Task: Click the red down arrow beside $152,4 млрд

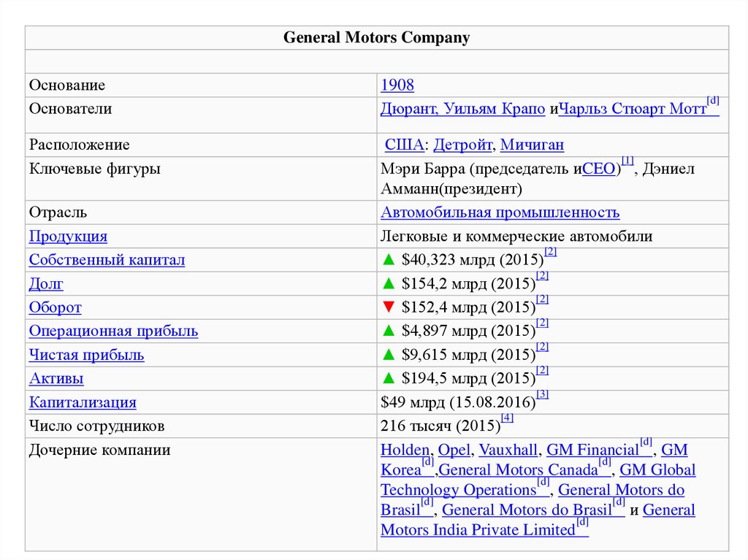Action: pyautogui.click(x=388, y=307)
